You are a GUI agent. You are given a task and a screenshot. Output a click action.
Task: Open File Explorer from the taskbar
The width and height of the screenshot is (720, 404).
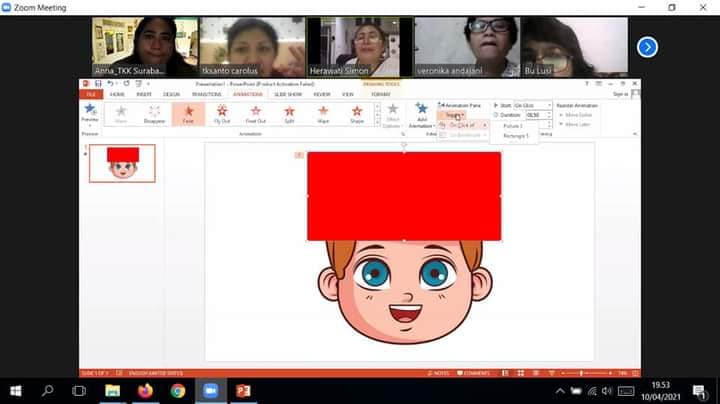(112, 391)
